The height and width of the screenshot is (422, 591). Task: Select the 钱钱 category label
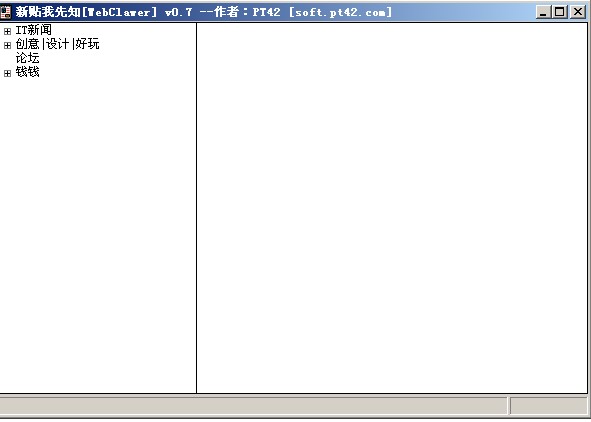click(28, 72)
